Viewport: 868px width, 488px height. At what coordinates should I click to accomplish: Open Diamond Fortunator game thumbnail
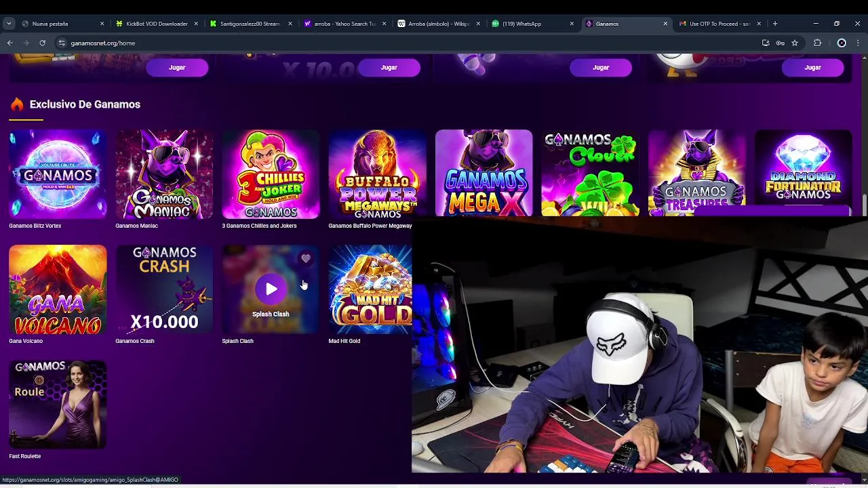coord(803,168)
